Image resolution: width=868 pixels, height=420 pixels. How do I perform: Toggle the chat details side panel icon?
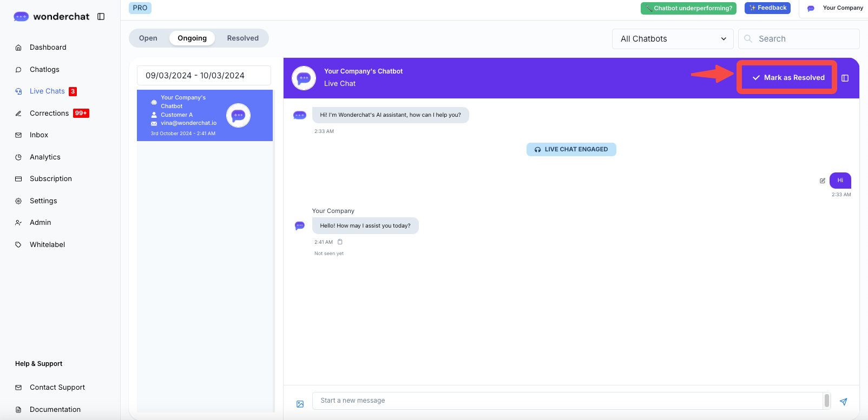tap(845, 78)
